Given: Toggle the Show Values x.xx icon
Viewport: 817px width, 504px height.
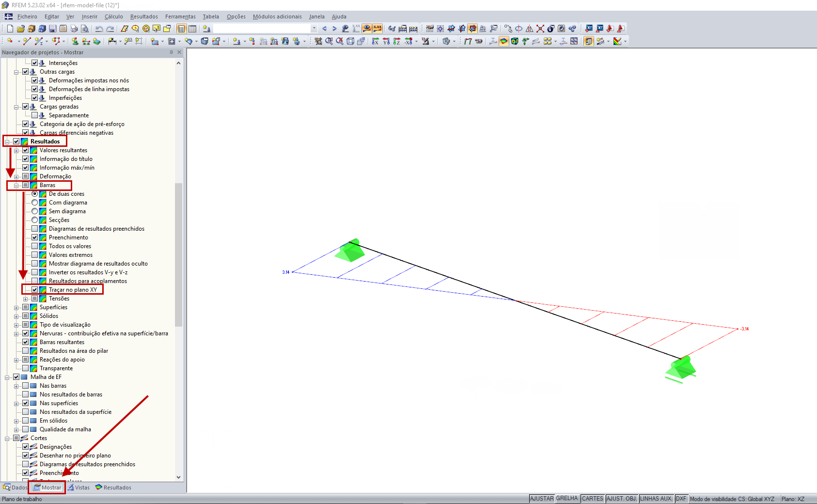Looking at the screenshot, I should [x=377, y=29].
